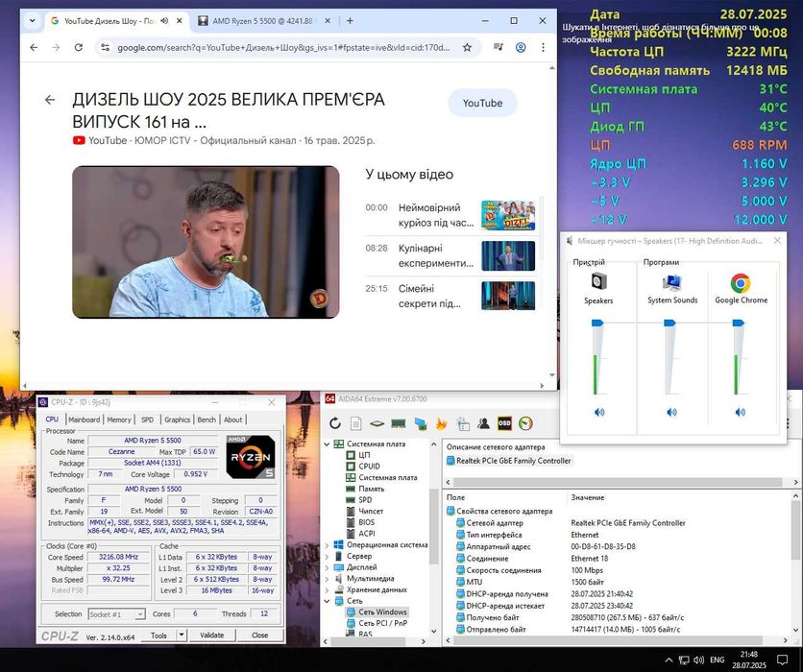Bookmark this page with the star icon
This screenshot has height=672, width=803.
[x=467, y=48]
